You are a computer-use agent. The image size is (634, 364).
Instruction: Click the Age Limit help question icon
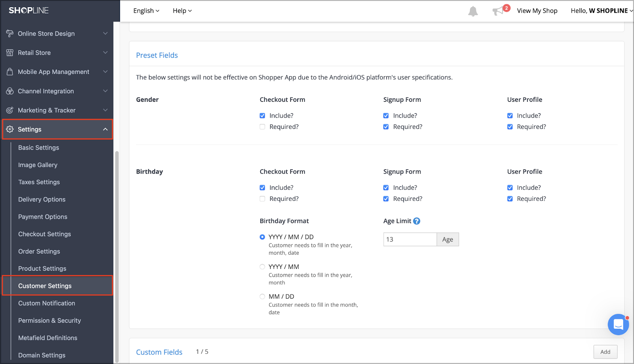[x=416, y=221]
